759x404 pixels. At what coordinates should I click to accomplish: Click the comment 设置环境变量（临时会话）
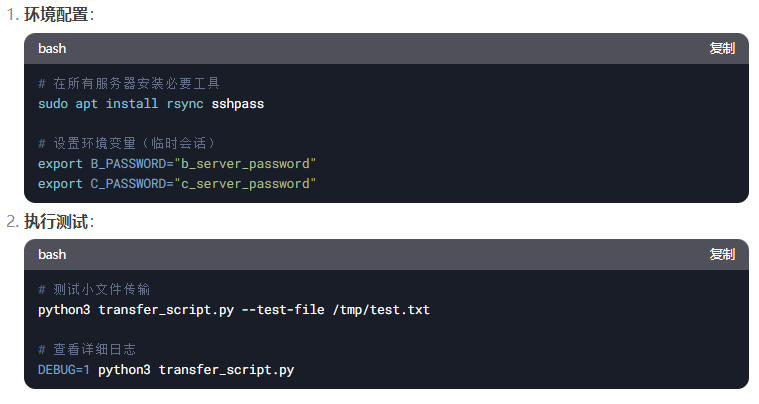(x=128, y=143)
